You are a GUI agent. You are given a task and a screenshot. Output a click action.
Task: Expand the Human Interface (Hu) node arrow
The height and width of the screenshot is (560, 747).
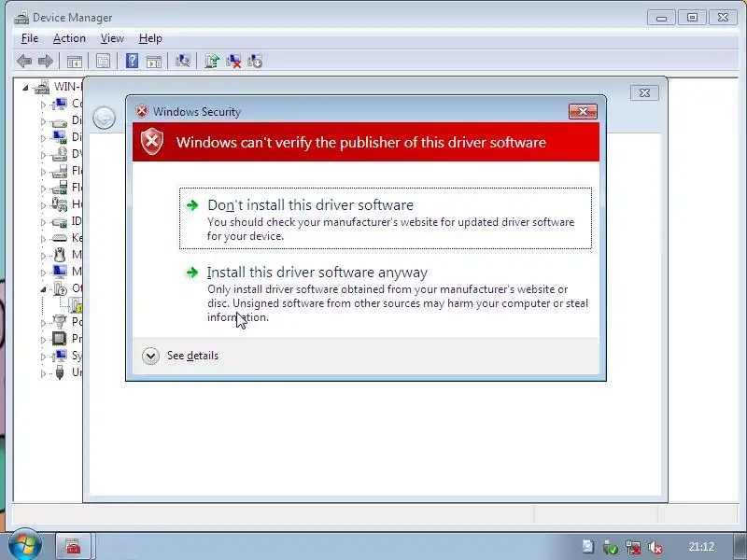(x=43, y=205)
